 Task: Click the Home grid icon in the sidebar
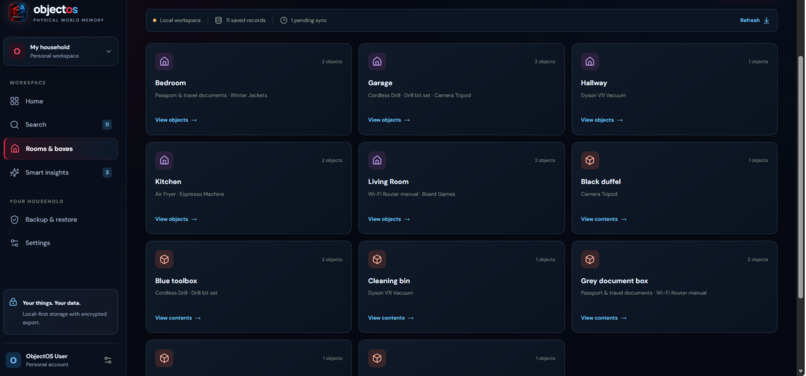pyautogui.click(x=14, y=101)
